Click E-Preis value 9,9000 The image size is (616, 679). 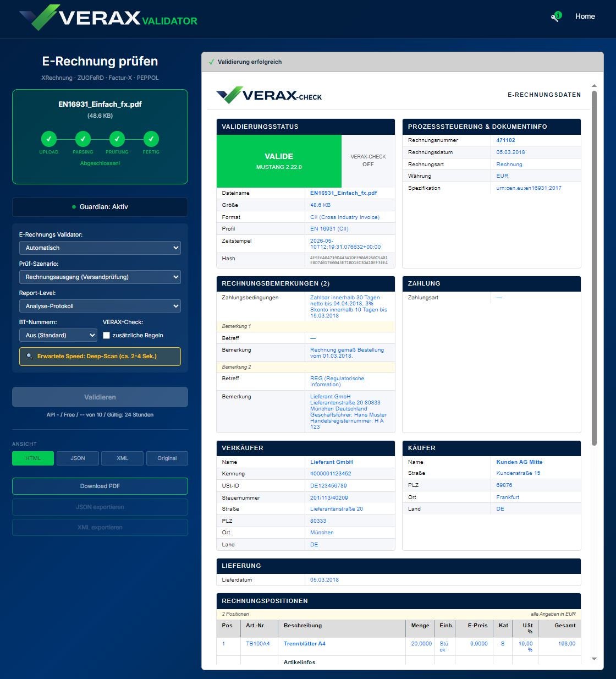point(479,644)
